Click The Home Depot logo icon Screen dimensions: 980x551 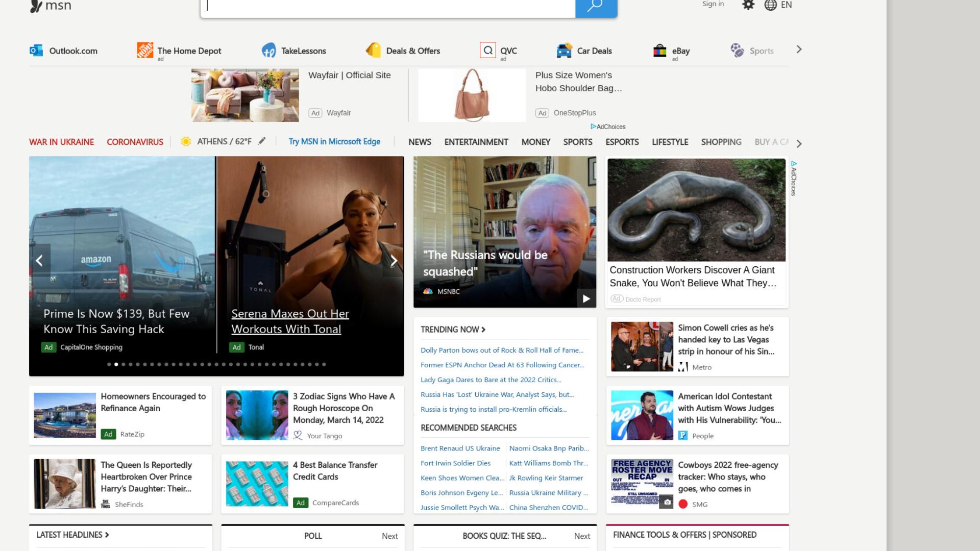click(145, 50)
